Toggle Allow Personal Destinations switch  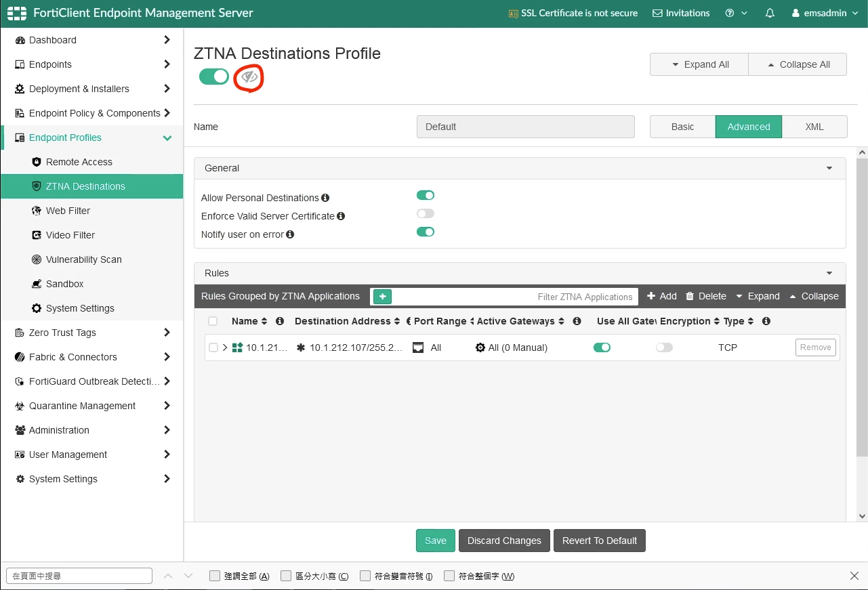coord(426,196)
